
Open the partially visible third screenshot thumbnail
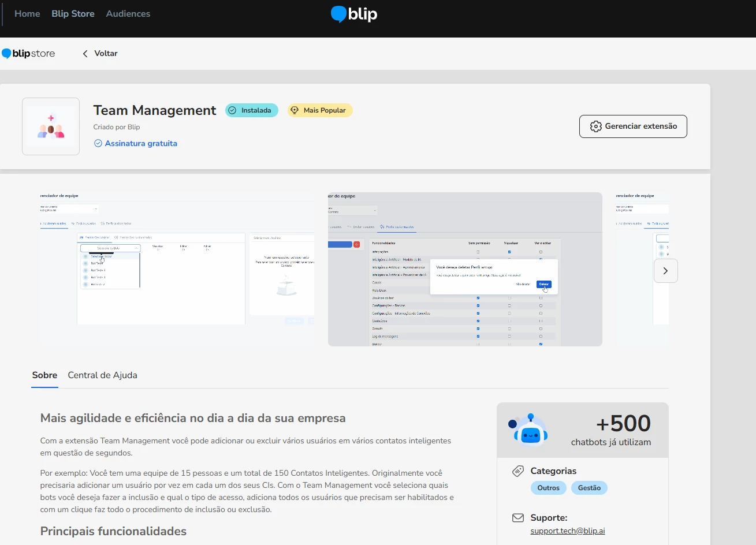642,269
